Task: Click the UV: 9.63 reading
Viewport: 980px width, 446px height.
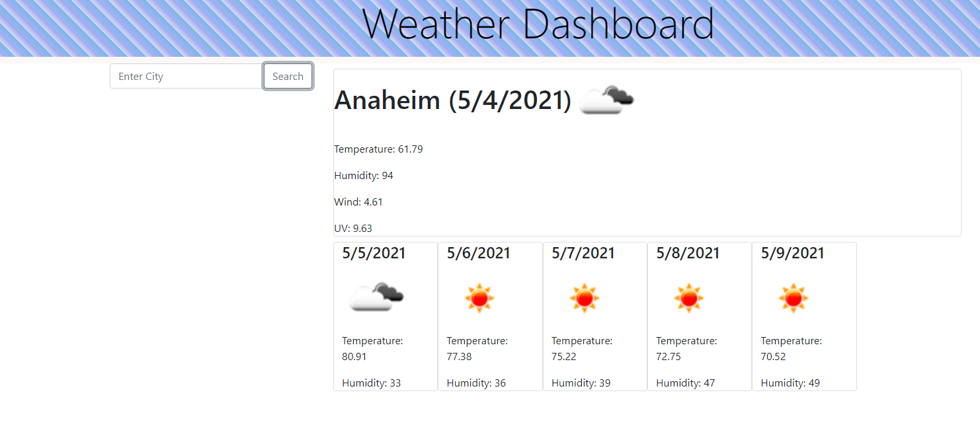Action: 353,228
